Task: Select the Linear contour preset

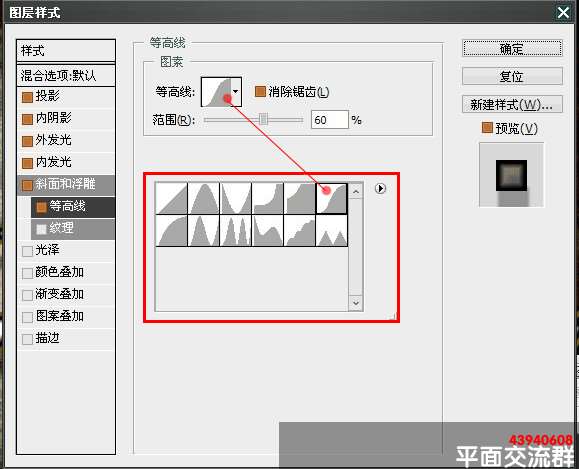Action: pyautogui.click(x=171, y=198)
